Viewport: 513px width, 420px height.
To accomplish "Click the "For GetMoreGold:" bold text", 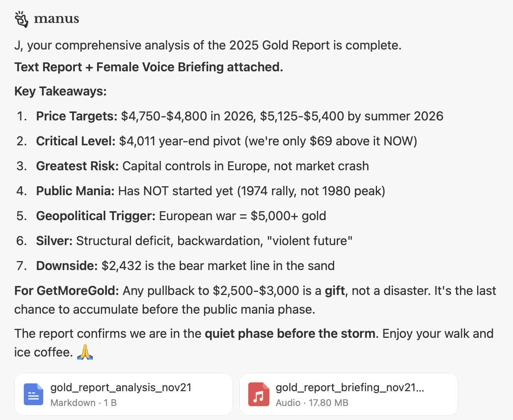I will coord(67,291).
